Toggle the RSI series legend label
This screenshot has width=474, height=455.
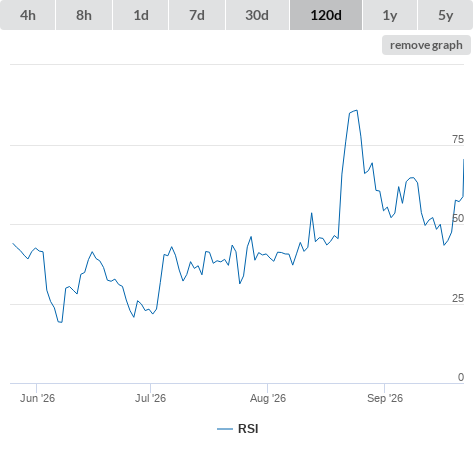(248, 429)
